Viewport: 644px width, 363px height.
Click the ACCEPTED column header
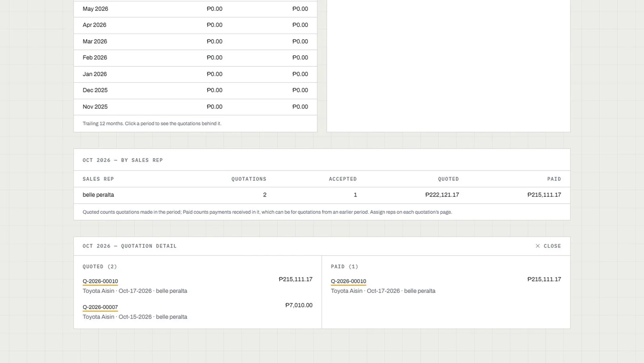click(343, 179)
